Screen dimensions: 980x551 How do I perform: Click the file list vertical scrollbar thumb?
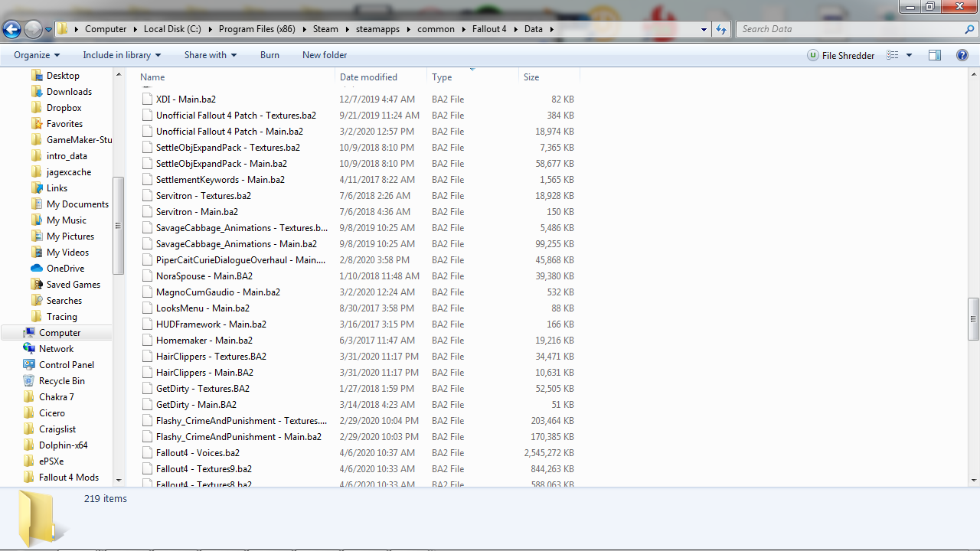pos(974,318)
